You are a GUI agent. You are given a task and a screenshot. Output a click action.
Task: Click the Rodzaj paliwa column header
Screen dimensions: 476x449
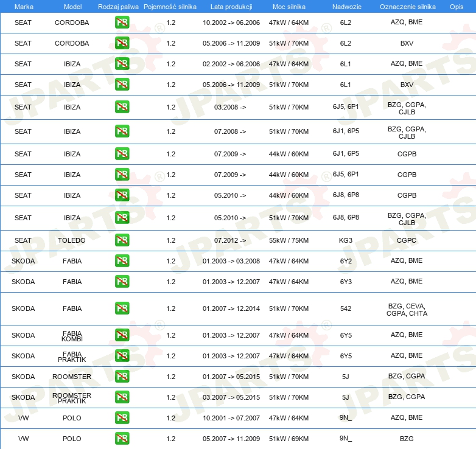point(118,7)
